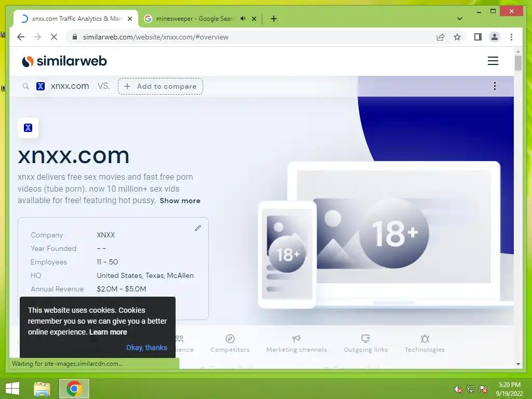Go to Technologies section
The width and height of the screenshot is (532, 399).
click(425, 343)
